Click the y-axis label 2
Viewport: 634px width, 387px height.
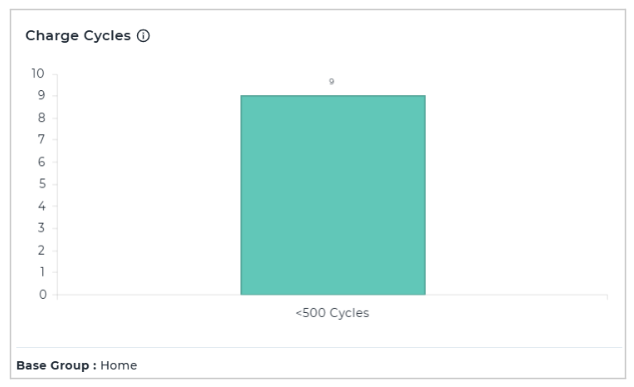(42, 250)
